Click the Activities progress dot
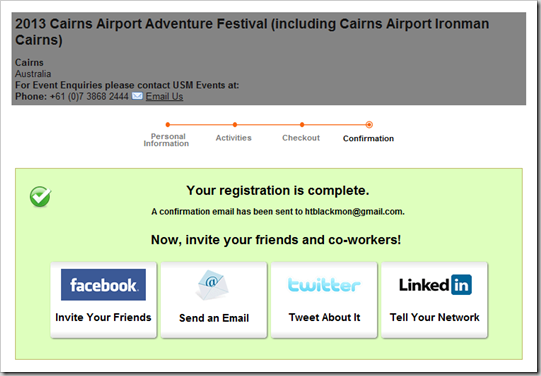This screenshot has width=541, height=376. [x=235, y=125]
